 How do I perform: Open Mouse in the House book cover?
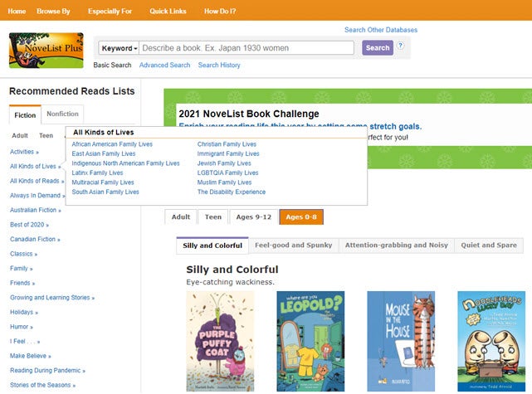click(401, 341)
